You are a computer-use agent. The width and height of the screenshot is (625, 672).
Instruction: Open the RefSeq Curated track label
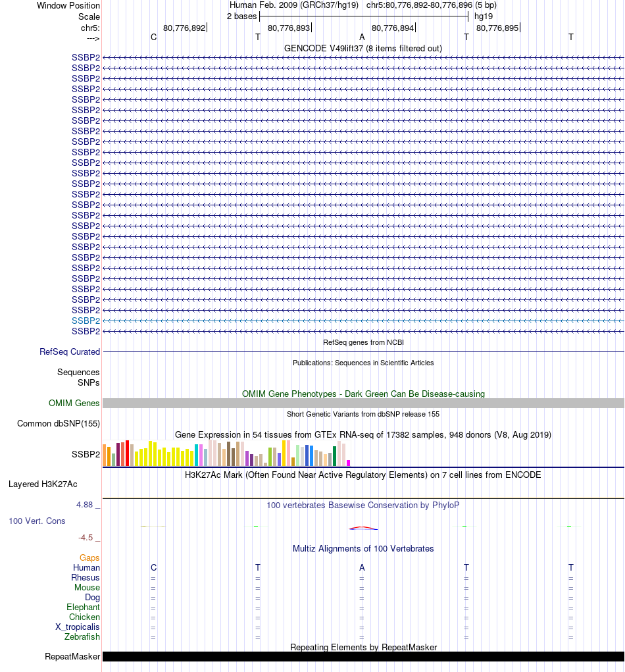click(69, 352)
